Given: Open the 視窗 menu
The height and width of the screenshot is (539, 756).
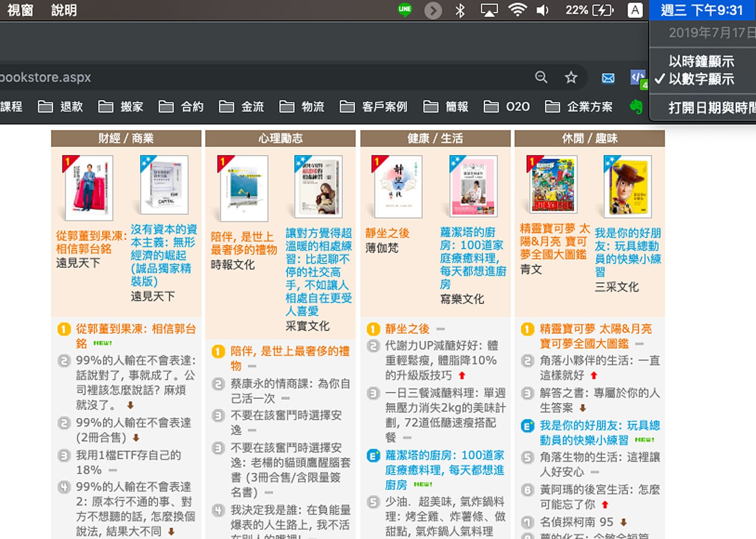Looking at the screenshot, I should point(20,10).
